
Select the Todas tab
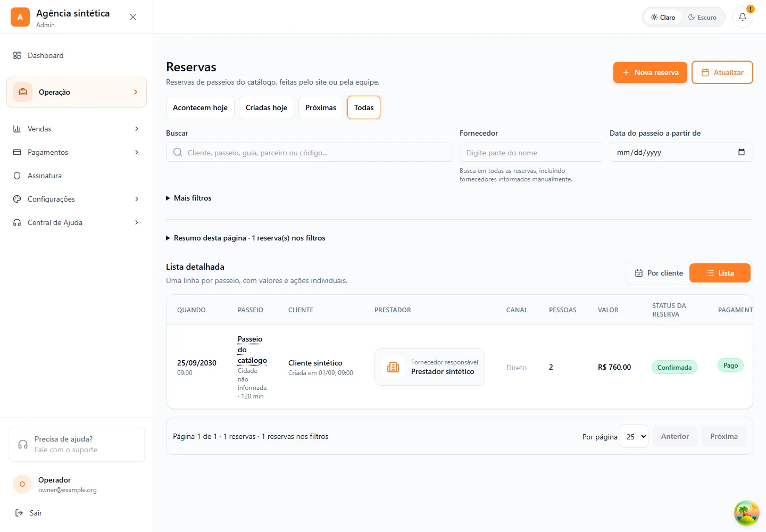[364, 107]
